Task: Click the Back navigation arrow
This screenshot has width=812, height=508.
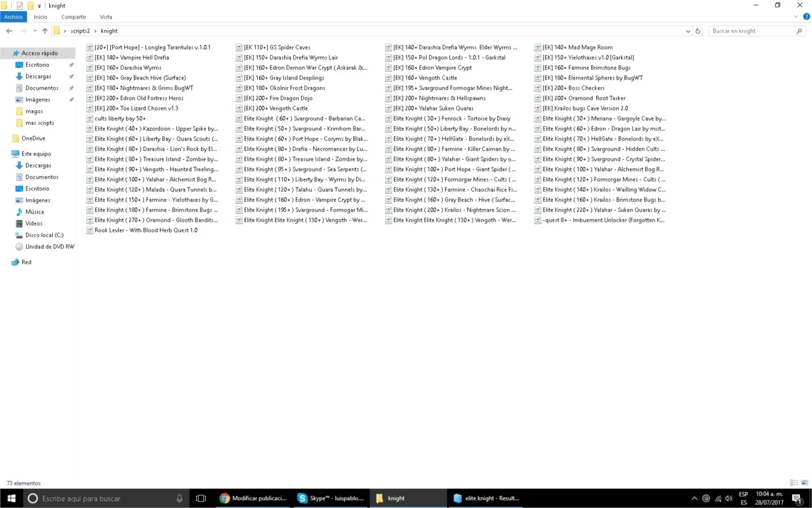Action: tap(9, 31)
